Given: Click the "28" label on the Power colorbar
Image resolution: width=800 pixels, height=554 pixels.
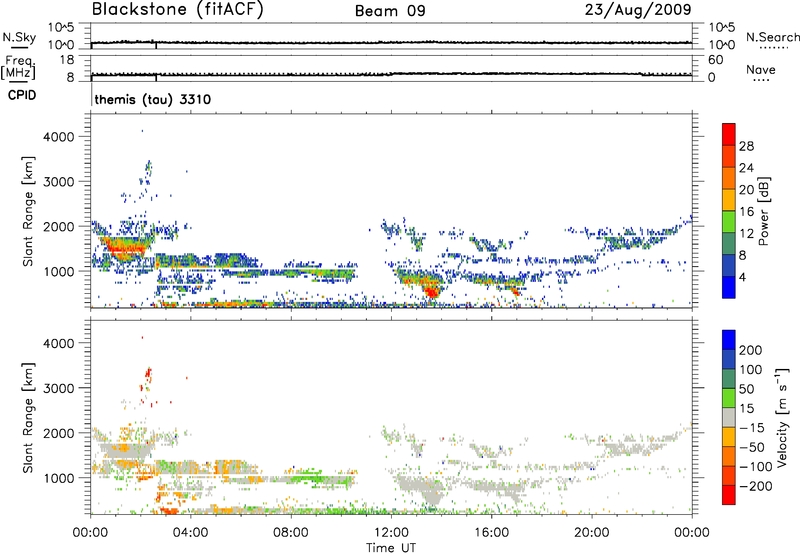Looking at the screenshot, I should point(746,146).
